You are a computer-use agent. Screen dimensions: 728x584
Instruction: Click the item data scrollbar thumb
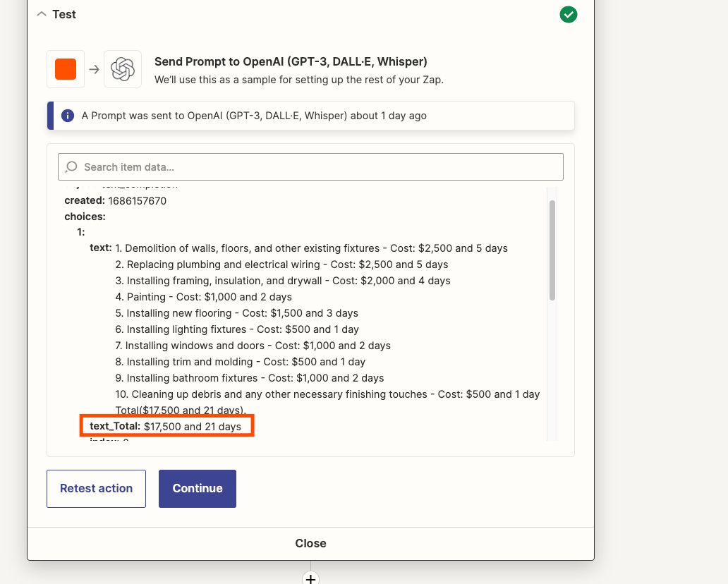pyautogui.click(x=552, y=250)
